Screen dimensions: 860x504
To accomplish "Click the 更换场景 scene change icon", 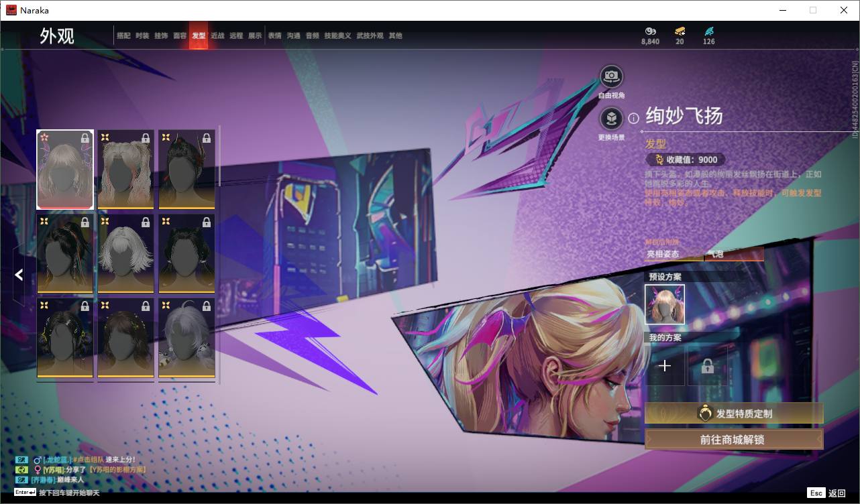I will tap(611, 119).
